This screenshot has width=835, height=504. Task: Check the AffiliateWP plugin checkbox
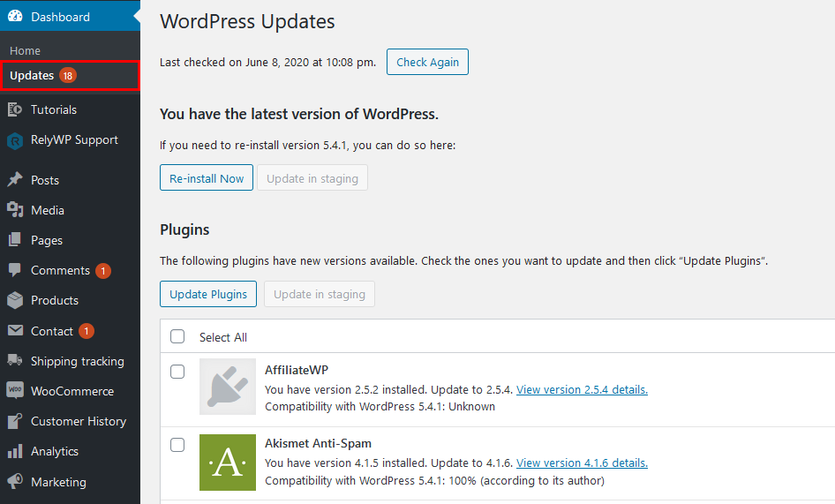point(177,372)
